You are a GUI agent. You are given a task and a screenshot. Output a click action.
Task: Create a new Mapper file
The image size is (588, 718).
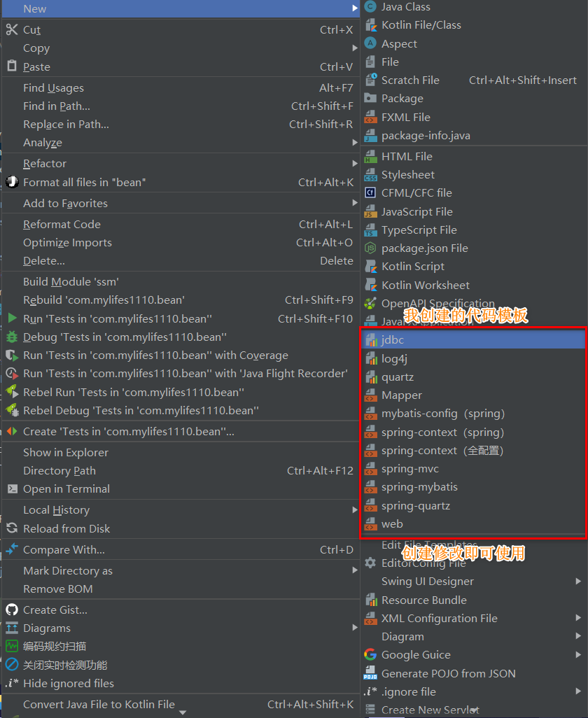tap(473, 395)
